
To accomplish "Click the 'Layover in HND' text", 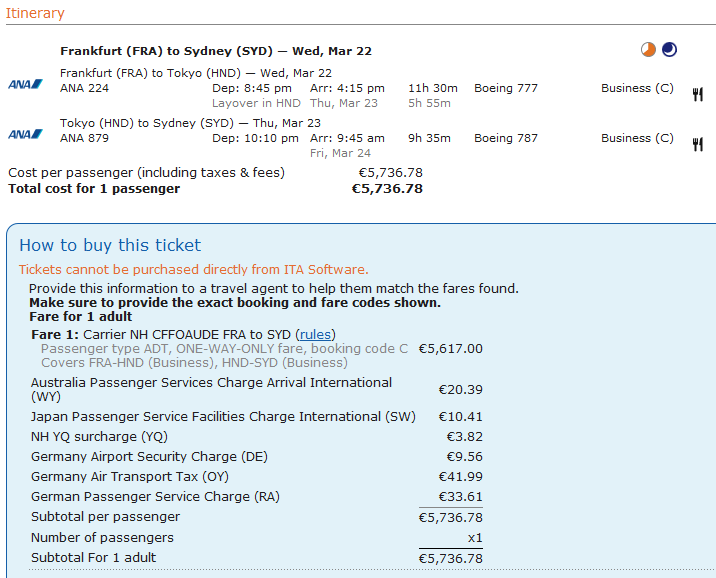I will click(x=256, y=103).
